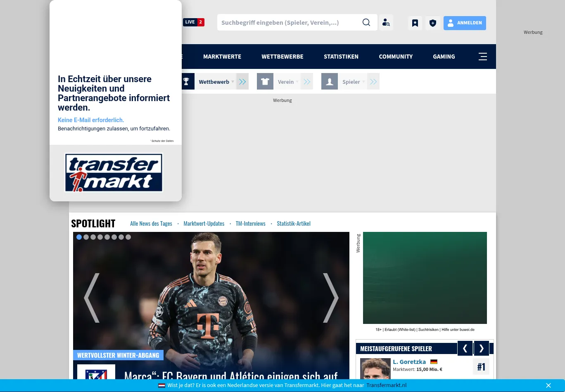This screenshot has width=565, height=392.
Task: Click the bookmark star icon
Action: 415,23
